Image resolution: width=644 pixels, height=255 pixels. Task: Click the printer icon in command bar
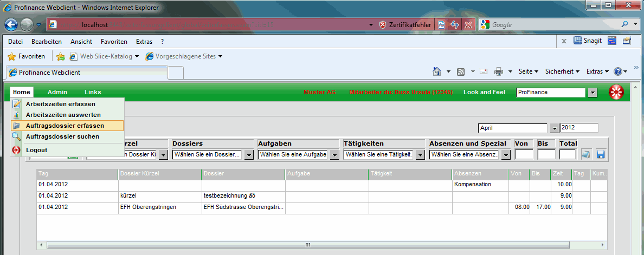tap(499, 71)
